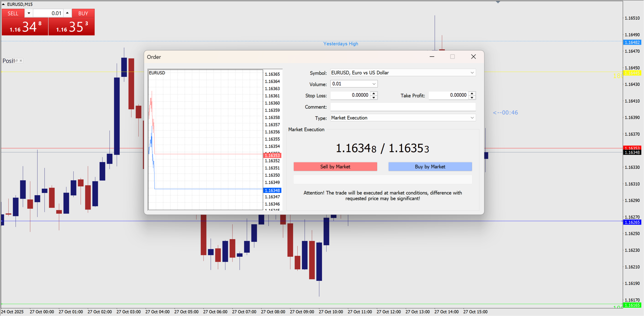This screenshot has height=316, width=644.
Task: Click the red SELL one-click button
Action: click(13, 13)
